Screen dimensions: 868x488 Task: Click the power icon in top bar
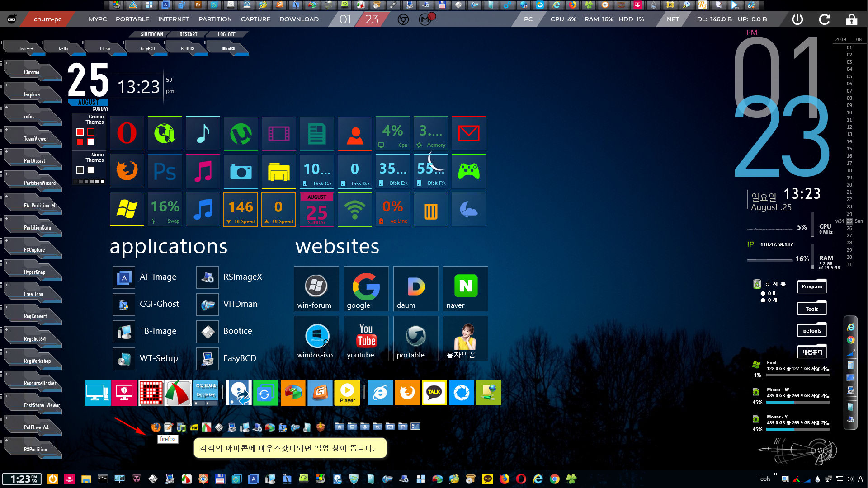click(x=797, y=19)
